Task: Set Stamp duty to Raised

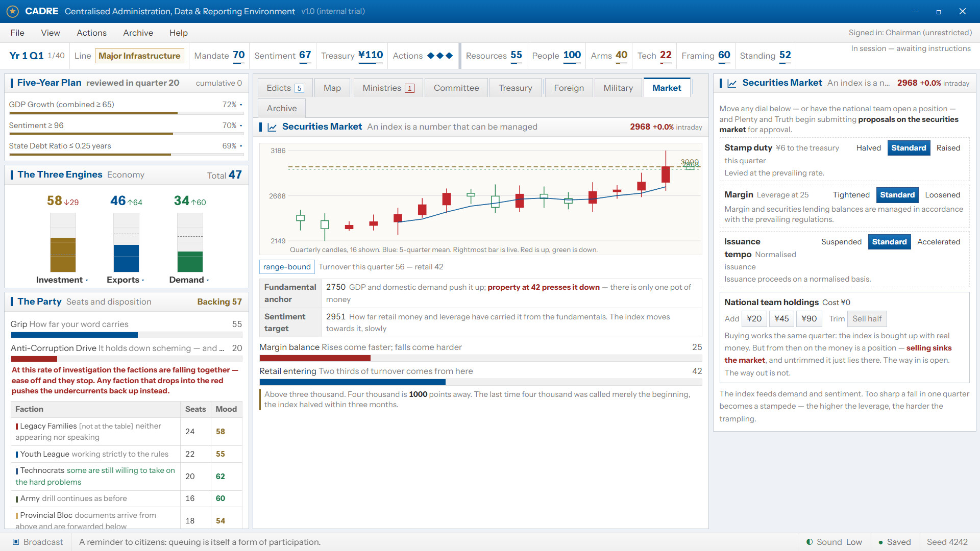Action: tap(948, 148)
